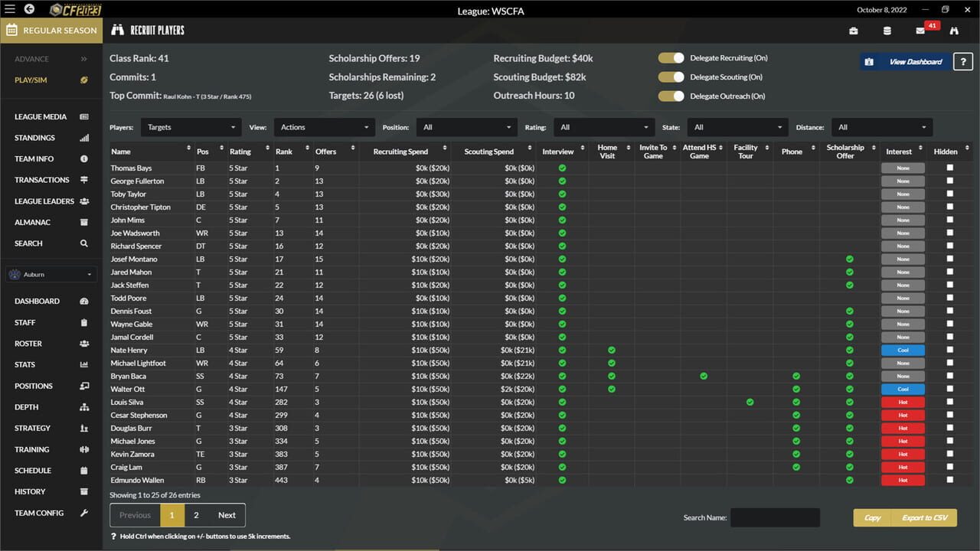Open the Position filter dropdown

467,127
